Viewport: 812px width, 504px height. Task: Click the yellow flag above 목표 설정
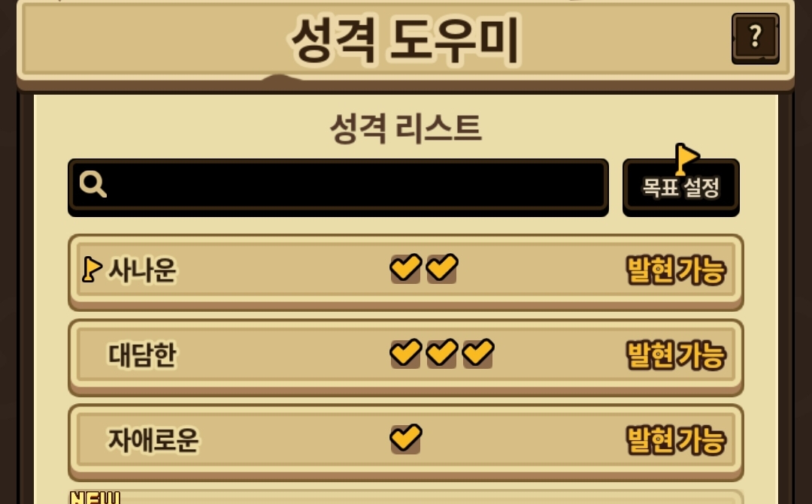[686, 158]
